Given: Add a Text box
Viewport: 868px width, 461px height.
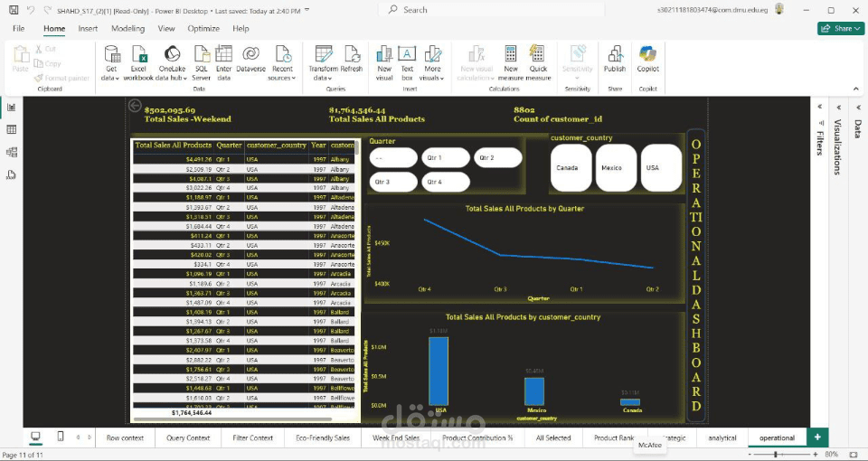Looking at the screenshot, I should point(407,63).
